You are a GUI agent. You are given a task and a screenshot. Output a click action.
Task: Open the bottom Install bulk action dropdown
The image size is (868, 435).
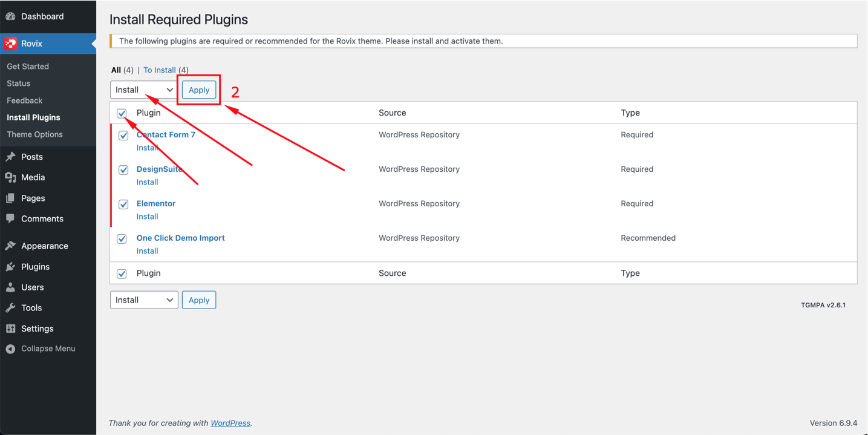[144, 300]
